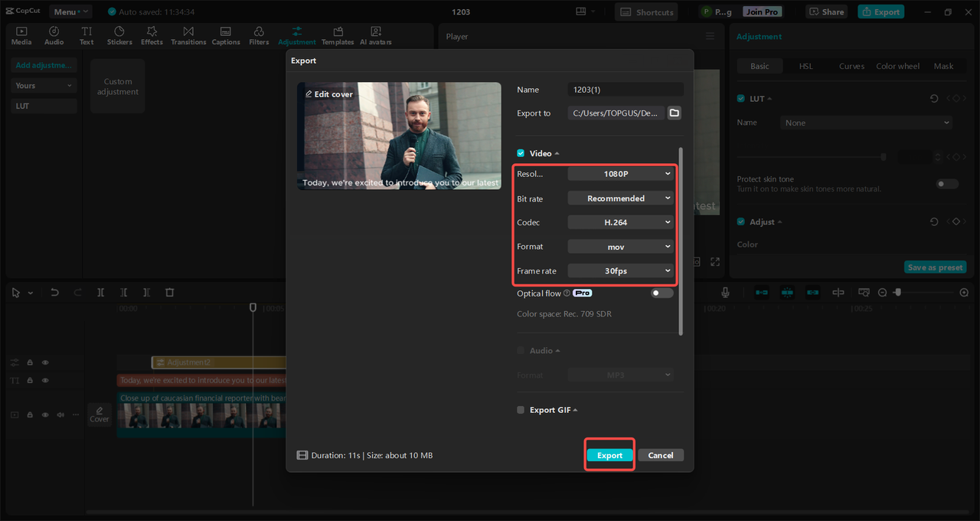The width and height of the screenshot is (980, 521).
Task: Hide the text caption track with eye icon
Action: click(x=45, y=380)
